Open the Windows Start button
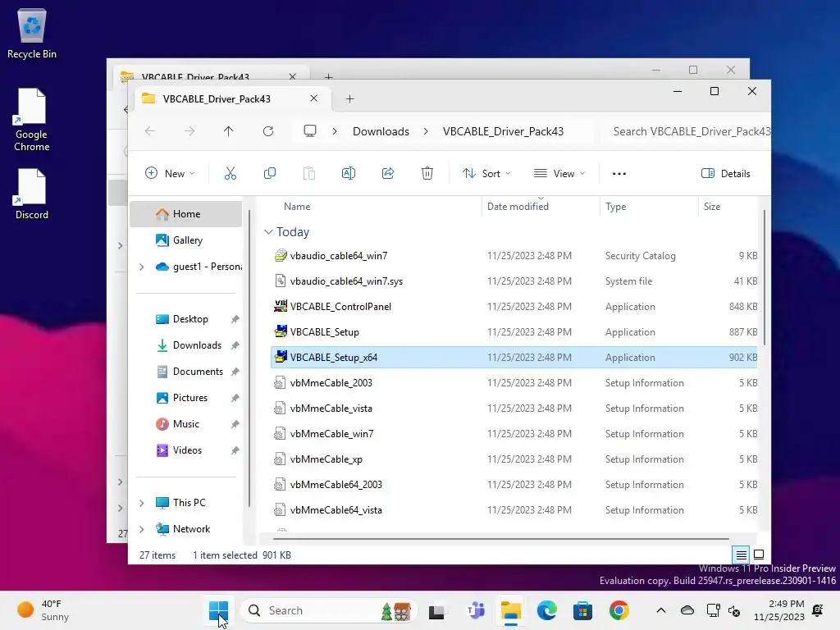 [218, 610]
